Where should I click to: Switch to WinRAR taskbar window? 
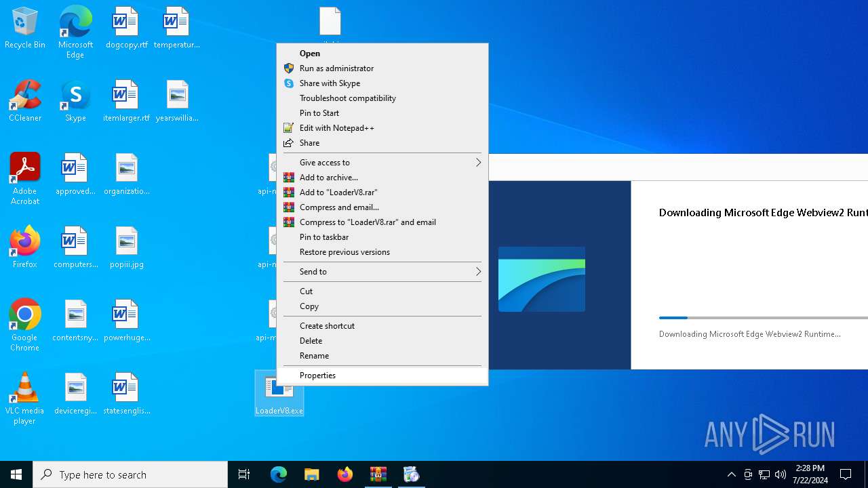(378, 474)
